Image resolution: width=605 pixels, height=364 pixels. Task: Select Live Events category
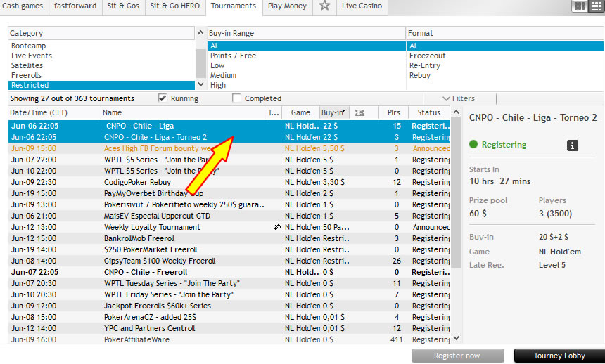(101, 56)
